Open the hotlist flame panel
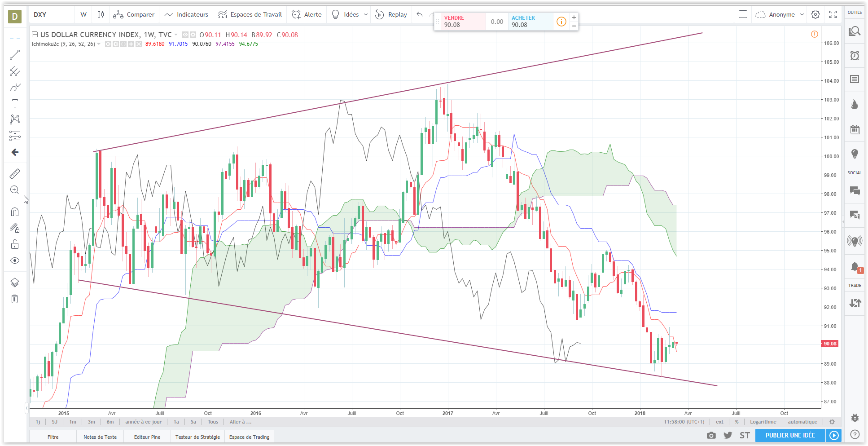The image size is (868, 446). pos(855,105)
